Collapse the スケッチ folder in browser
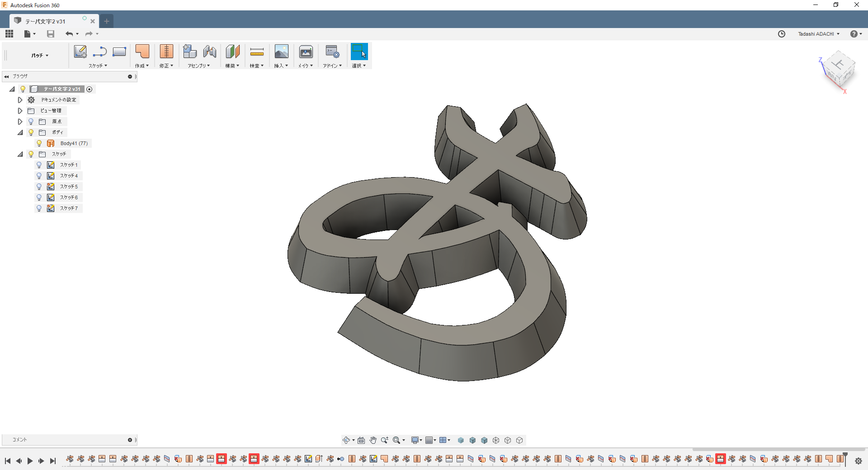This screenshot has width=868, height=470. (x=20, y=154)
